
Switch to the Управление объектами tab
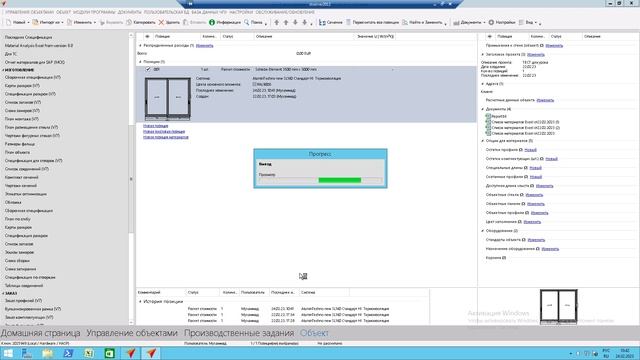pos(132,333)
